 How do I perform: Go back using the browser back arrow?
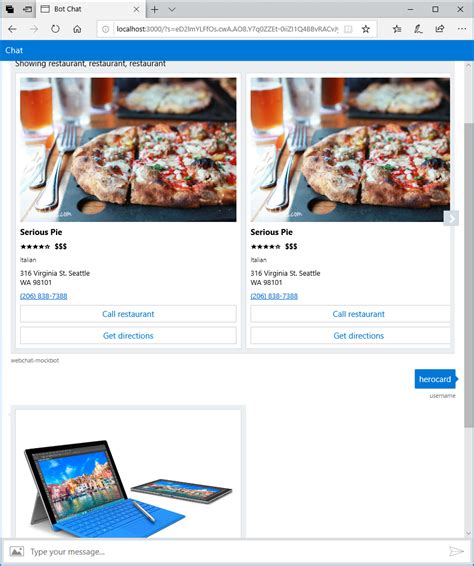(x=12, y=29)
